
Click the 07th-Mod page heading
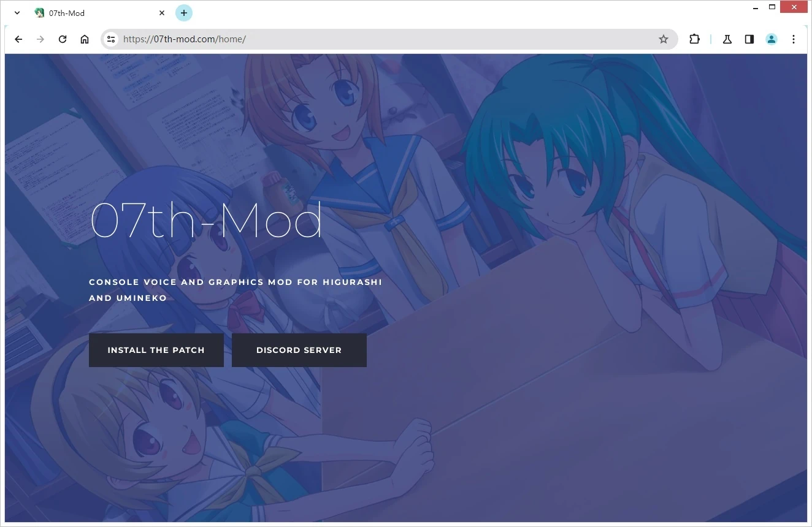(x=206, y=220)
